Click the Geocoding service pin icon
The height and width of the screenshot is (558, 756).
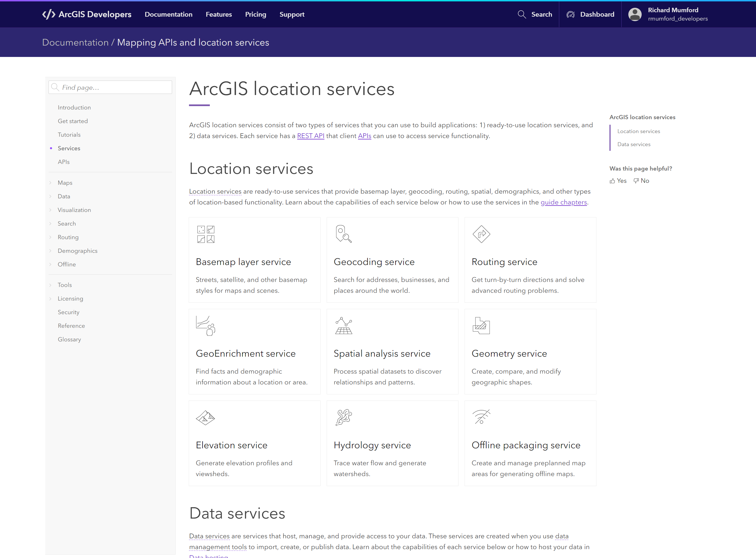344,234
